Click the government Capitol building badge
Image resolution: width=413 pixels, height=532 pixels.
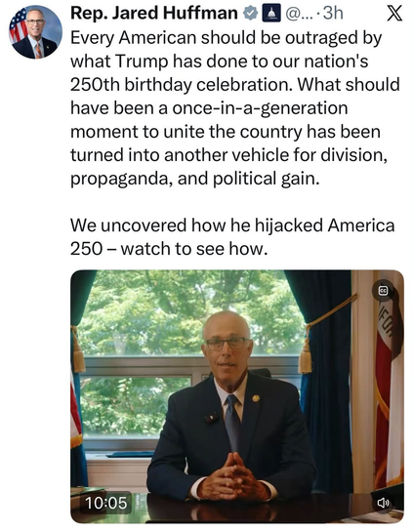270,14
